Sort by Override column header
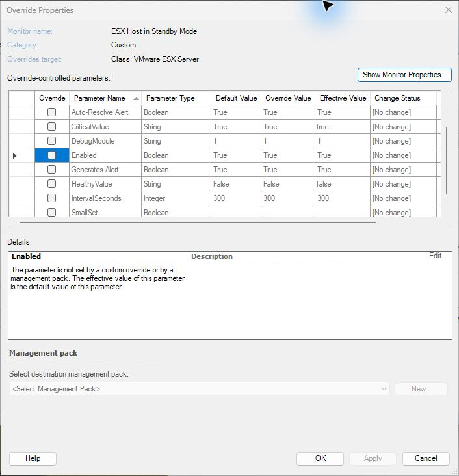 click(52, 98)
